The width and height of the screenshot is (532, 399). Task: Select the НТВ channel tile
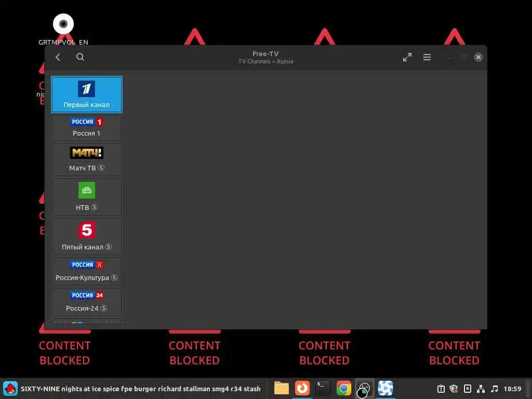click(87, 197)
